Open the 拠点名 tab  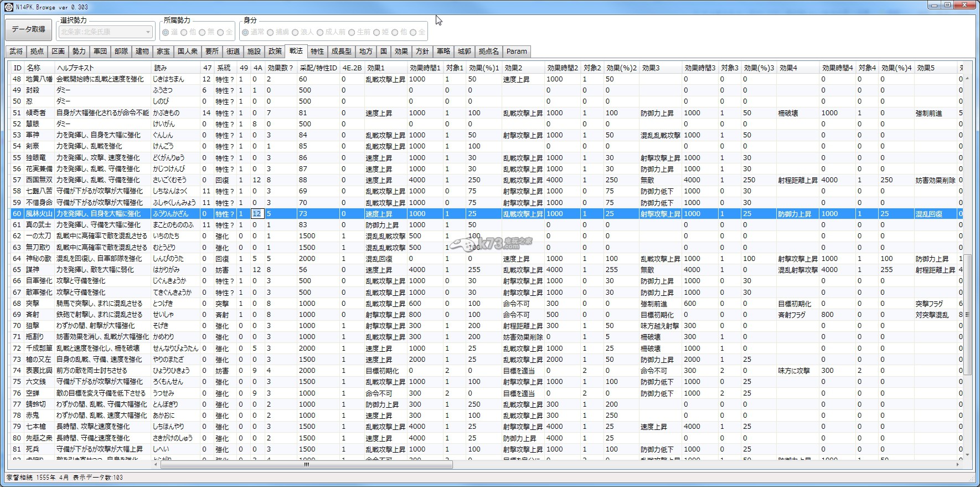pyautogui.click(x=489, y=52)
